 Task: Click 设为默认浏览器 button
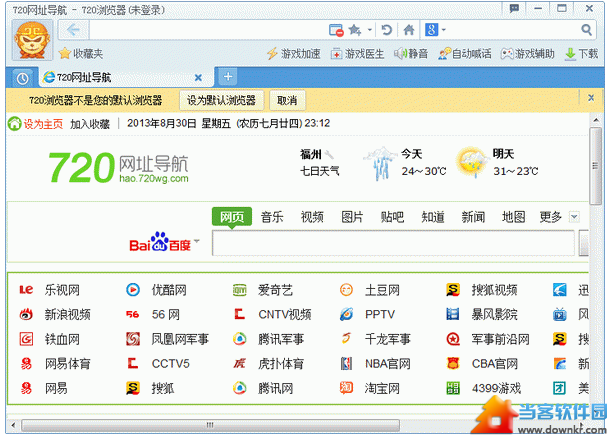click(x=221, y=101)
